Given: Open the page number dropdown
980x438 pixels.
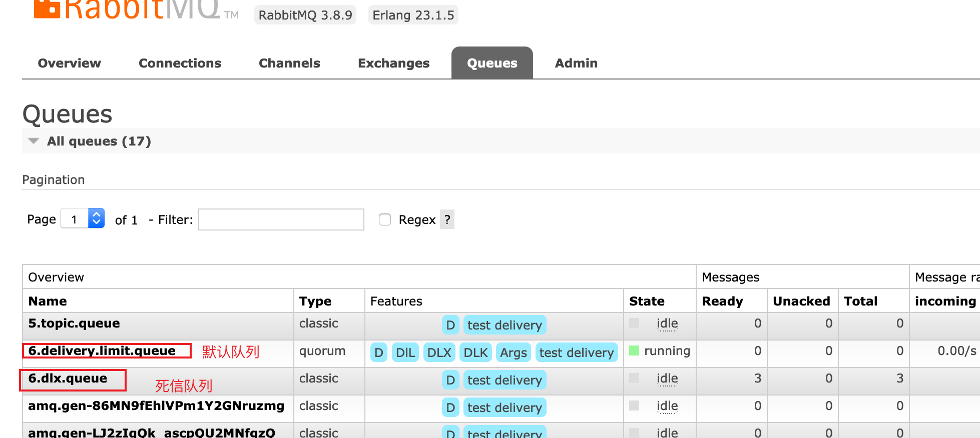Looking at the screenshot, I should coord(83,218).
